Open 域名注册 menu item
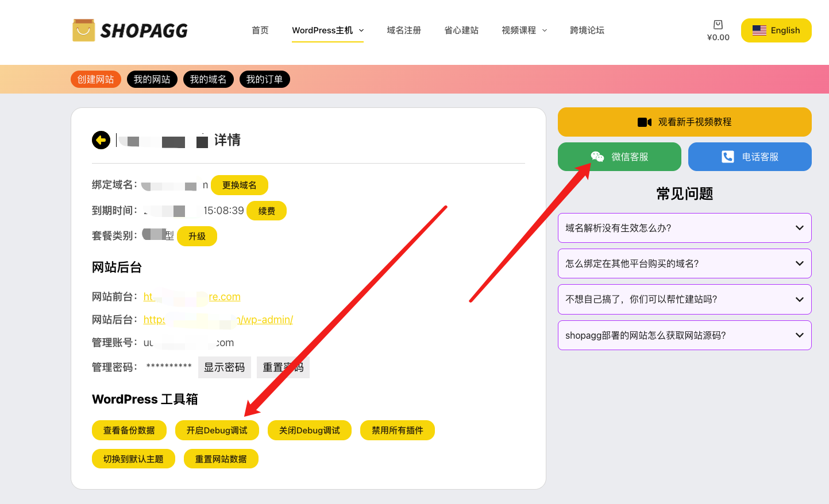Image resolution: width=829 pixels, height=504 pixels. tap(404, 30)
